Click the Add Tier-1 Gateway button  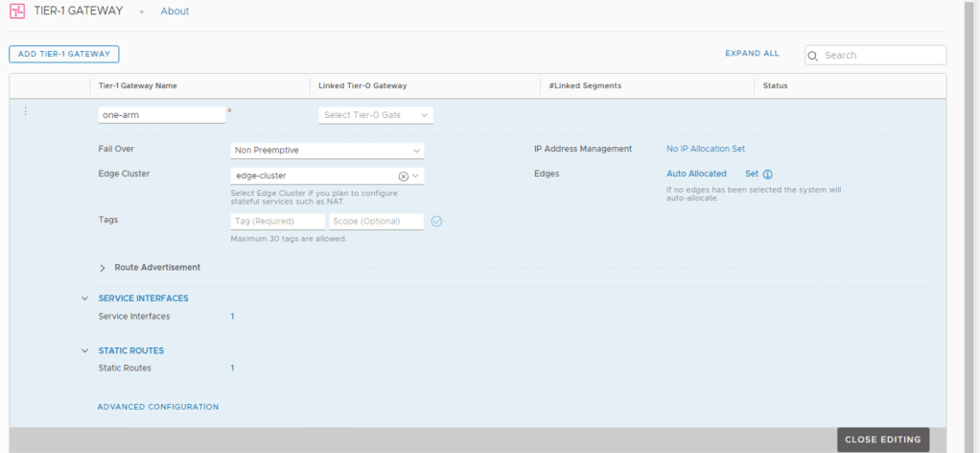pos(64,55)
